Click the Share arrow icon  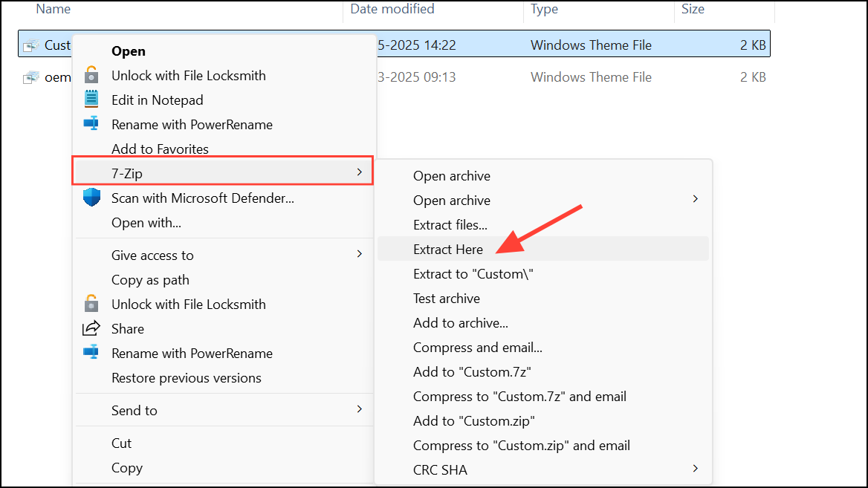[x=91, y=328]
